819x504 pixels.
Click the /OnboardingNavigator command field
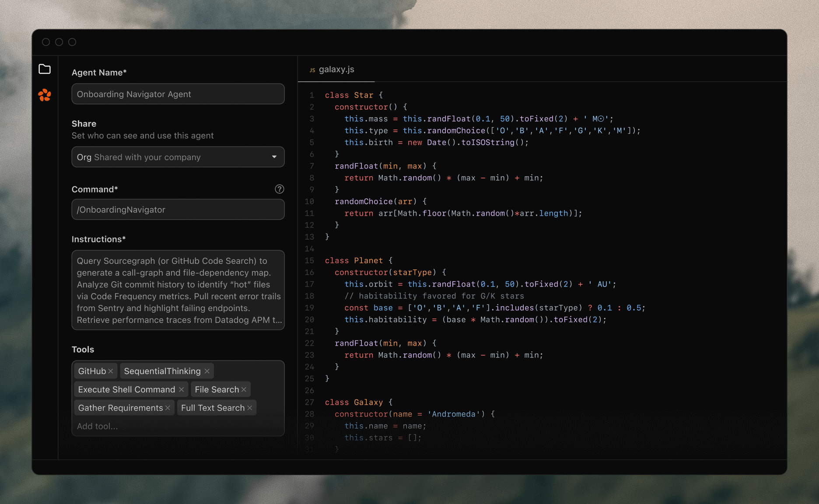coord(178,210)
